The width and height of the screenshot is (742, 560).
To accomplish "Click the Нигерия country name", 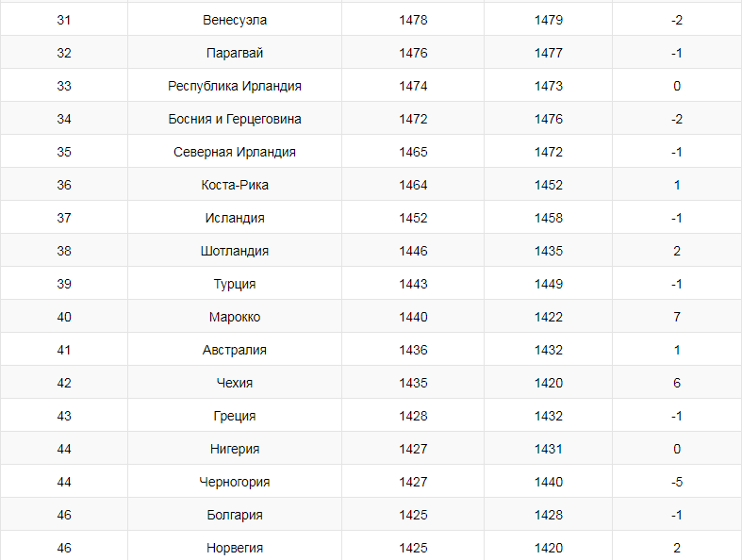I will (235, 449).
